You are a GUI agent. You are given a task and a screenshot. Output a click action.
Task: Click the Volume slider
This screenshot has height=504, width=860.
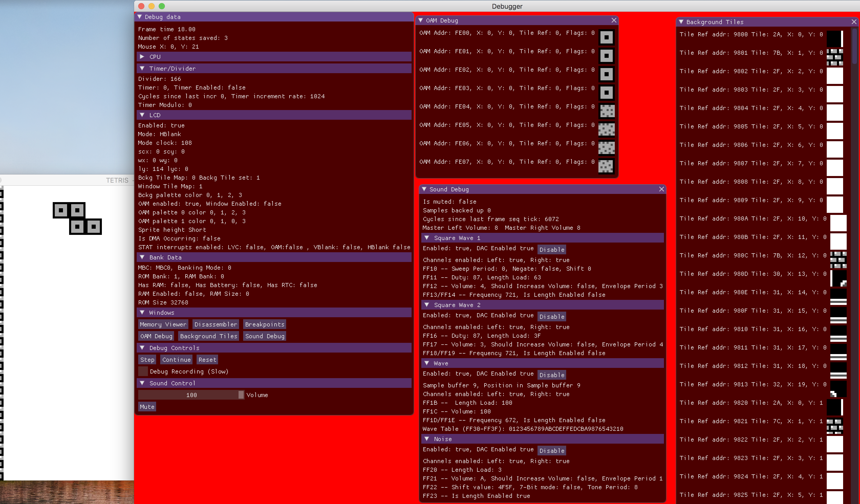pyautogui.click(x=191, y=395)
